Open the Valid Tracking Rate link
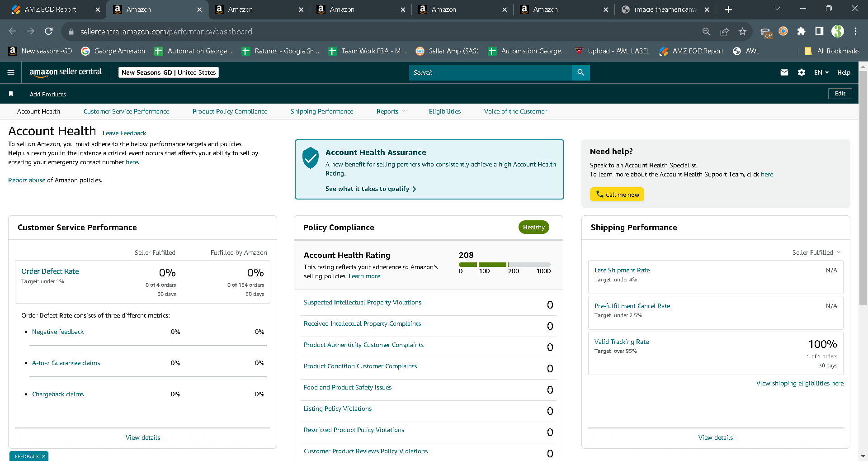This screenshot has width=868, height=461. (x=622, y=342)
